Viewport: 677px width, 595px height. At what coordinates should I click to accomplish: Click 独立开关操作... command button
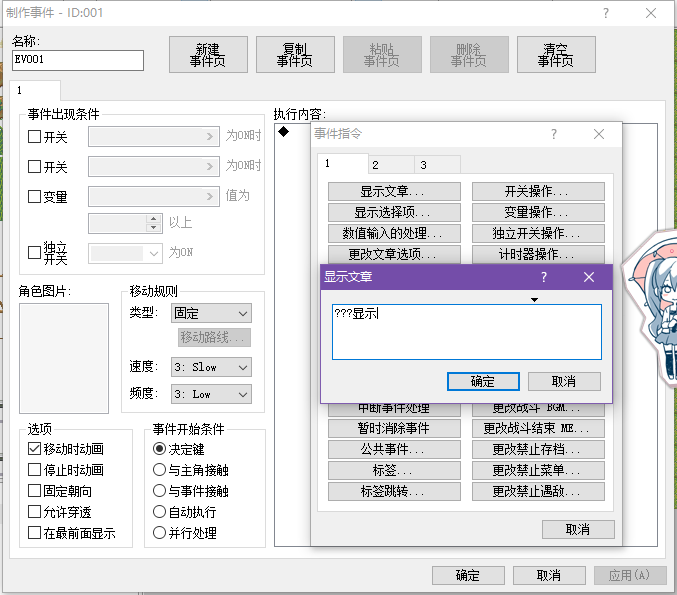pos(538,233)
